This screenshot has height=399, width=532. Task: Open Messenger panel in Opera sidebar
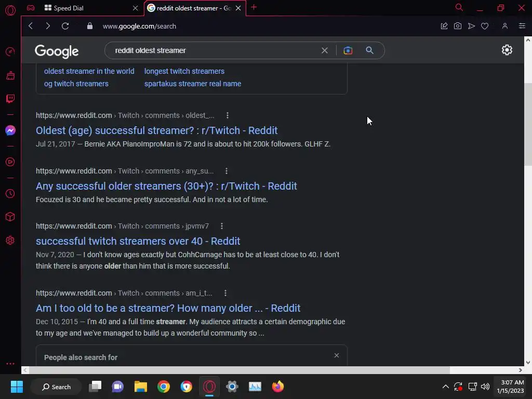coord(10,130)
